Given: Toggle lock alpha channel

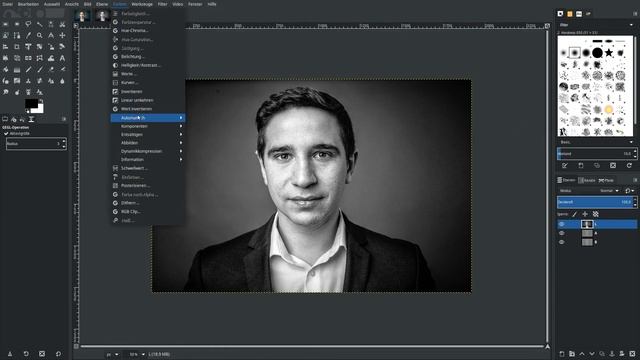Looking at the screenshot, I should (x=596, y=214).
